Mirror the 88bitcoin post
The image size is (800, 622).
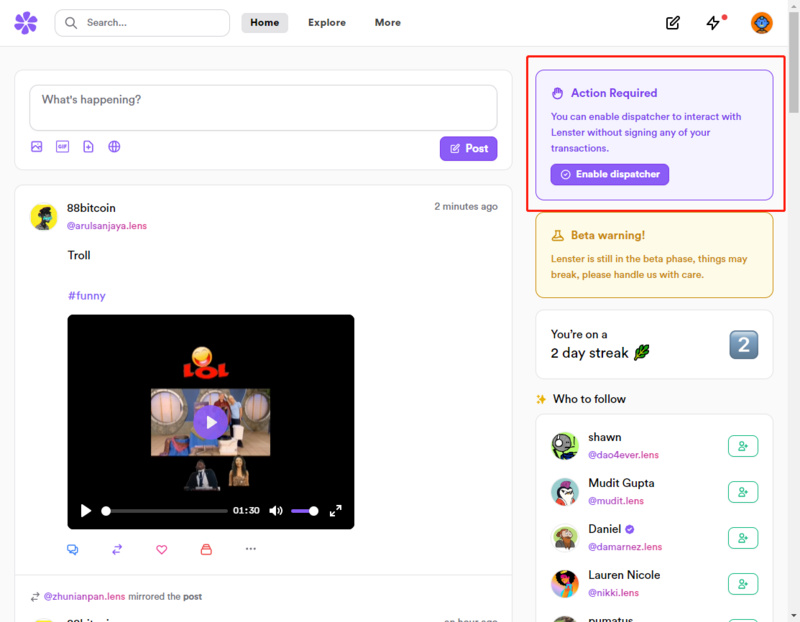click(117, 549)
